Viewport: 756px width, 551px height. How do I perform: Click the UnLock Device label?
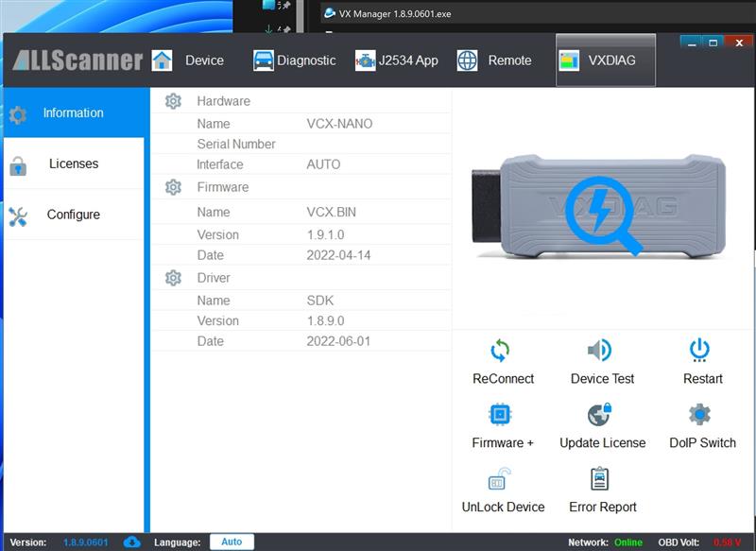[504, 508]
